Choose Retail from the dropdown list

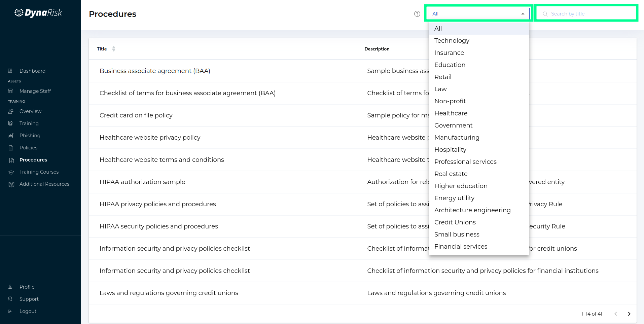coord(479,77)
